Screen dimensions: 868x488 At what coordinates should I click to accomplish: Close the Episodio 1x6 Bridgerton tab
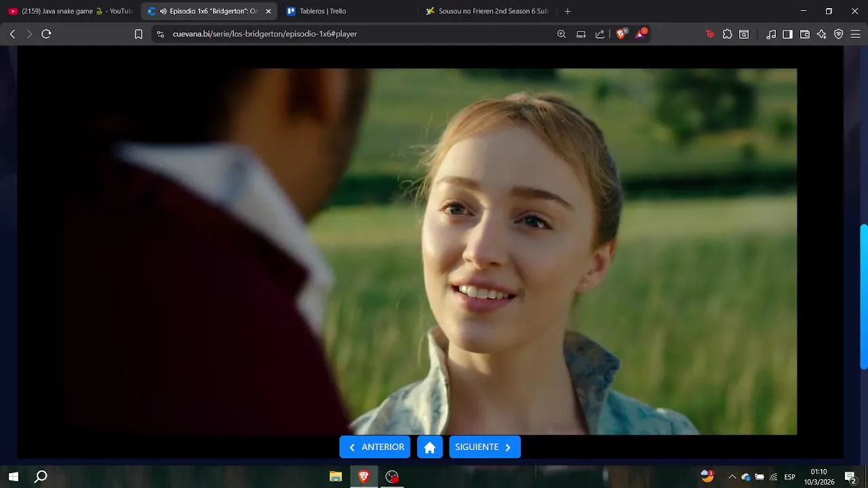click(x=269, y=12)
